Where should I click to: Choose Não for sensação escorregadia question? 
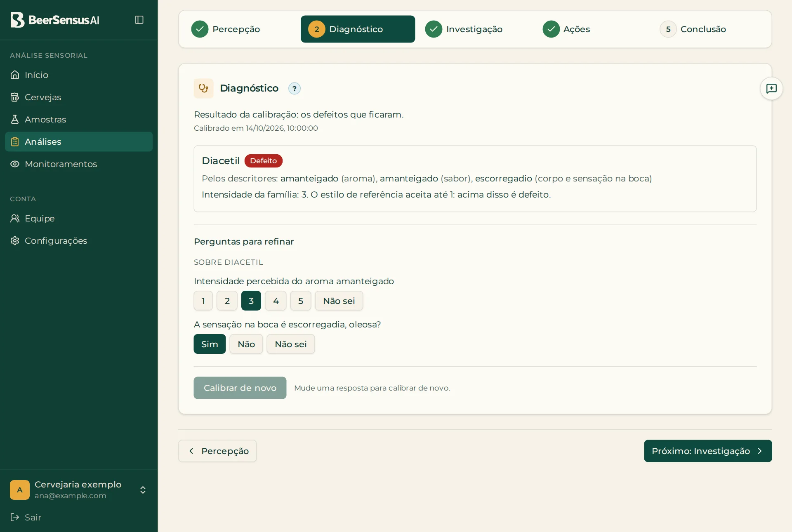246,344
